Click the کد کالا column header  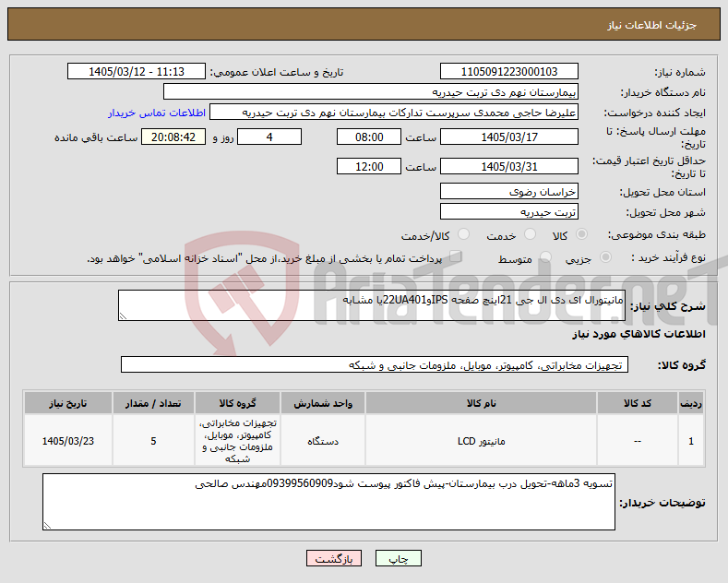point(638,403)
